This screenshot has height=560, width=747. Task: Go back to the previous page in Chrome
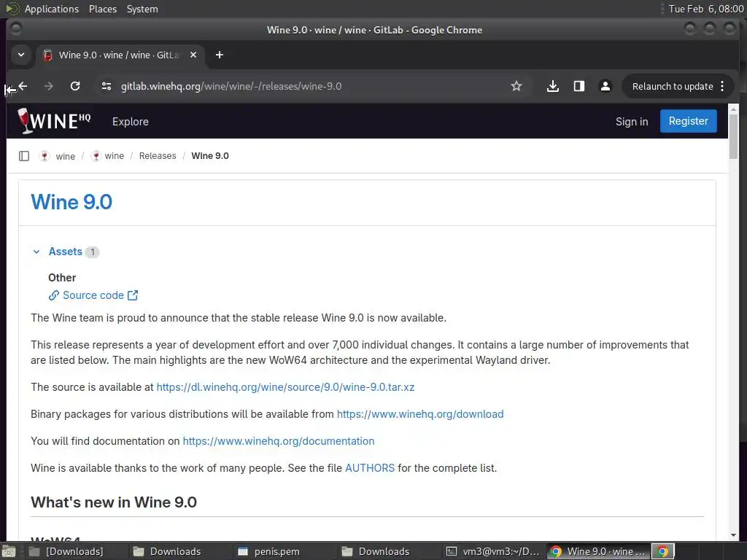23,86
